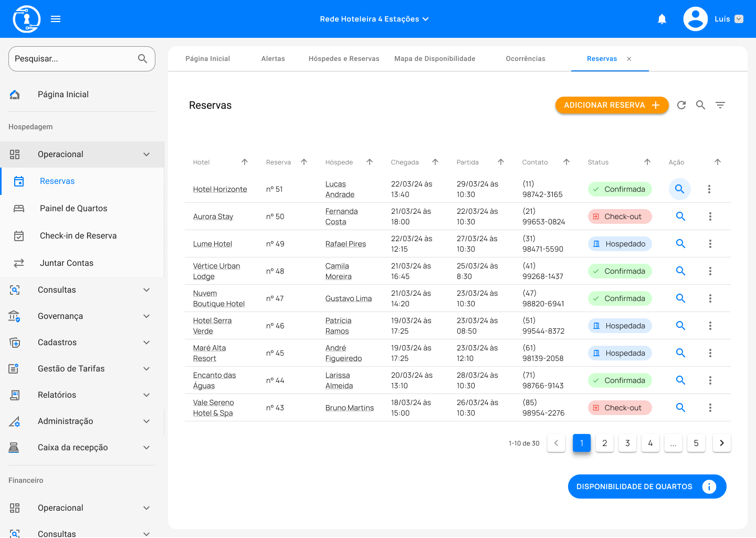Click the Pesquisar search field
The image size is (756, 538).
[73, 59]
